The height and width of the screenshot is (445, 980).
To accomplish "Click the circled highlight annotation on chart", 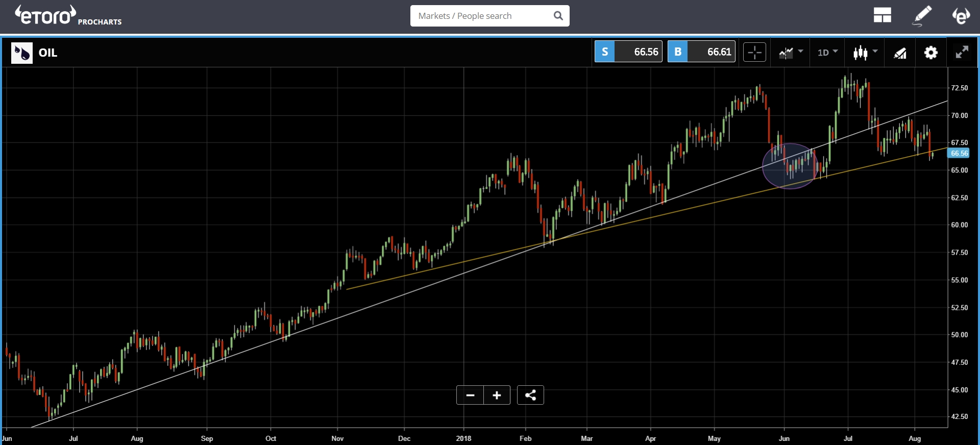I will point(790,166).
